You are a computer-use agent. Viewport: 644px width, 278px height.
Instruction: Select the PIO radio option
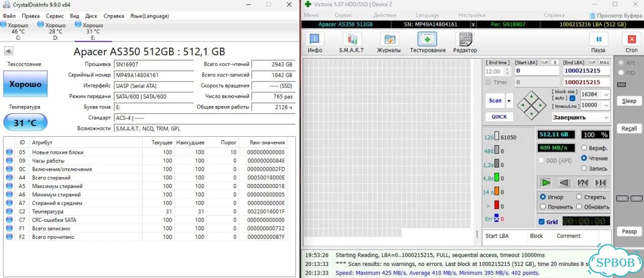click(x=621, y=73)
